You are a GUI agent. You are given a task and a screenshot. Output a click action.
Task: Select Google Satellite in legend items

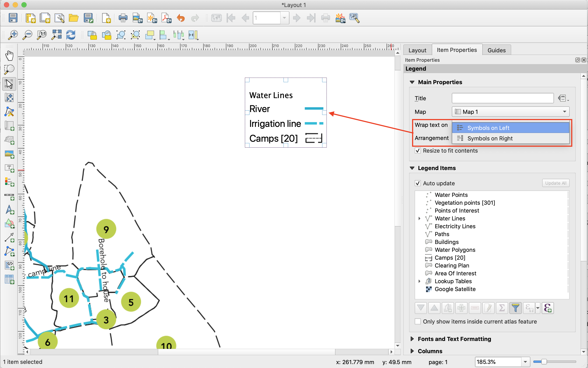pyautogui.click(x=455, y=289)
